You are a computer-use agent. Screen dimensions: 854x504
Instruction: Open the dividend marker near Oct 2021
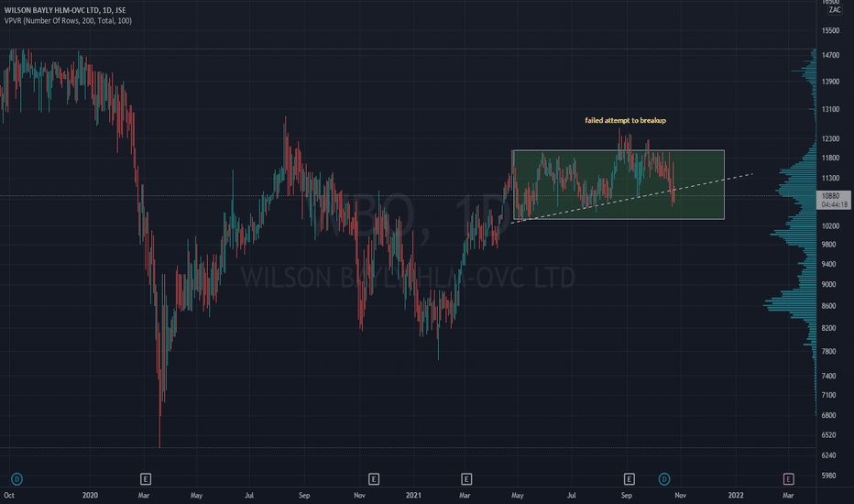click(664, 479)
